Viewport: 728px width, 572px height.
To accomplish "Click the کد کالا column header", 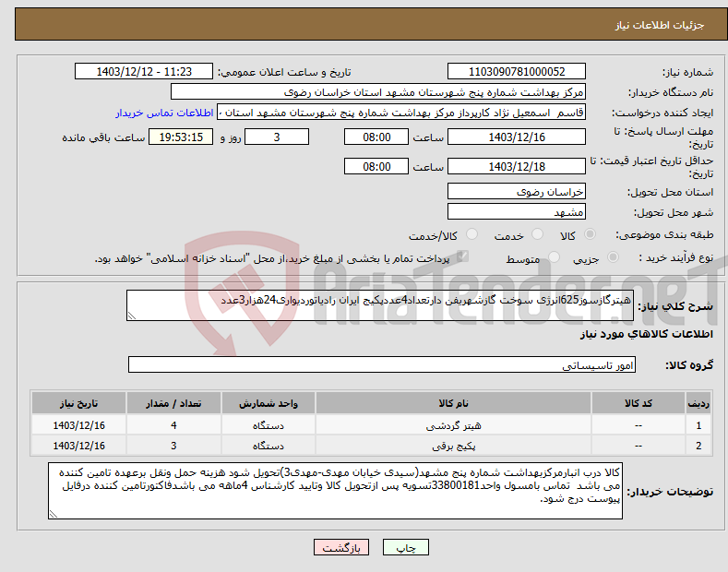I will [x=638, y=403].
